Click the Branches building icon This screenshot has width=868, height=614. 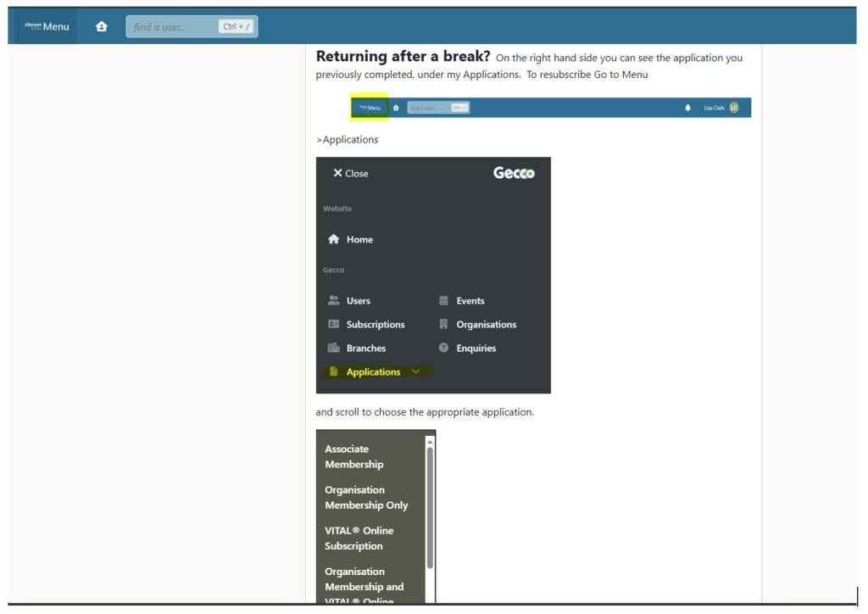tap(334, 348)
